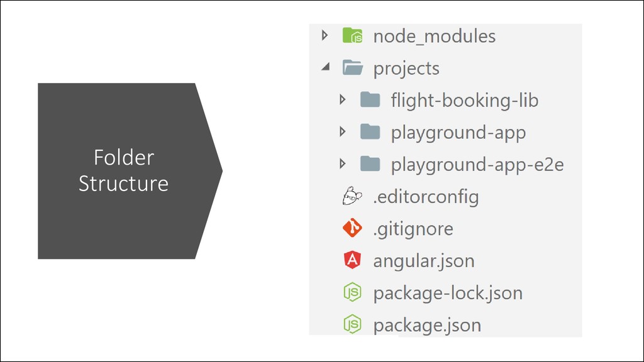The height and width of the screenshot is (362, 644).
Task: Click the playground-app folder icon
Action: pyautogui.click(x=370, y=132)
